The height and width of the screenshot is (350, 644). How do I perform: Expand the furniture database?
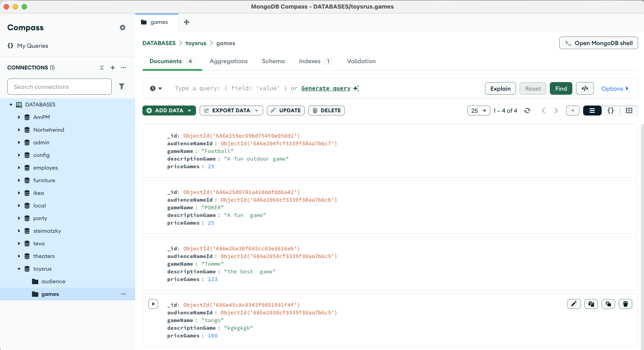pos(19,180)
